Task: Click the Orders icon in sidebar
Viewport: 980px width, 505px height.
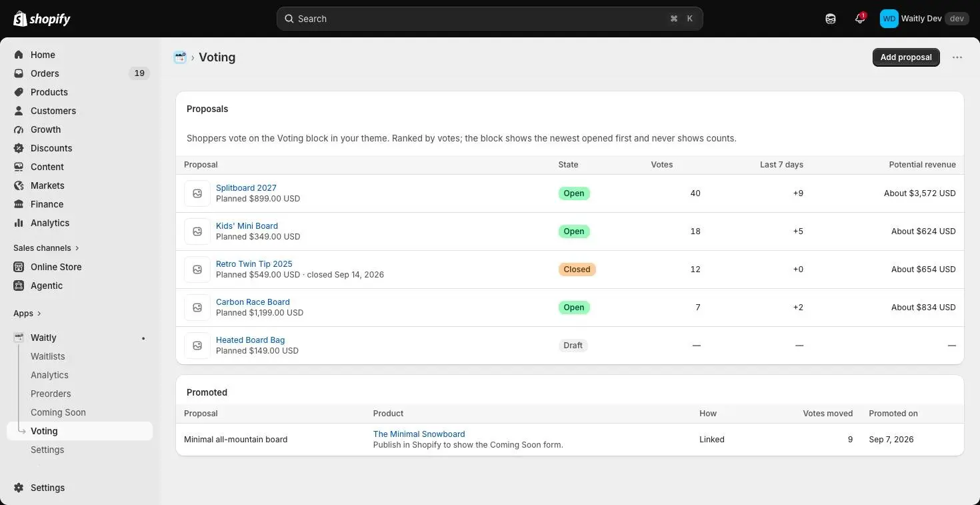Action: pos(19,73)
